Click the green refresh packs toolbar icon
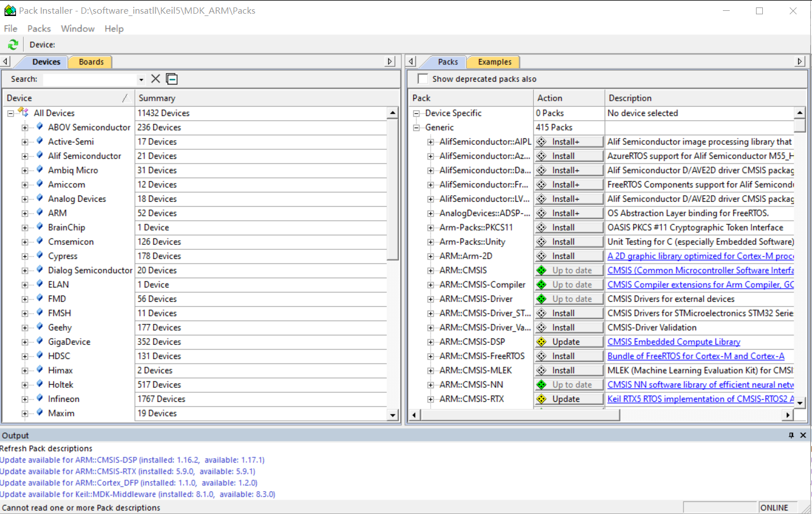812x514 pixels. (x=13, y=45)
